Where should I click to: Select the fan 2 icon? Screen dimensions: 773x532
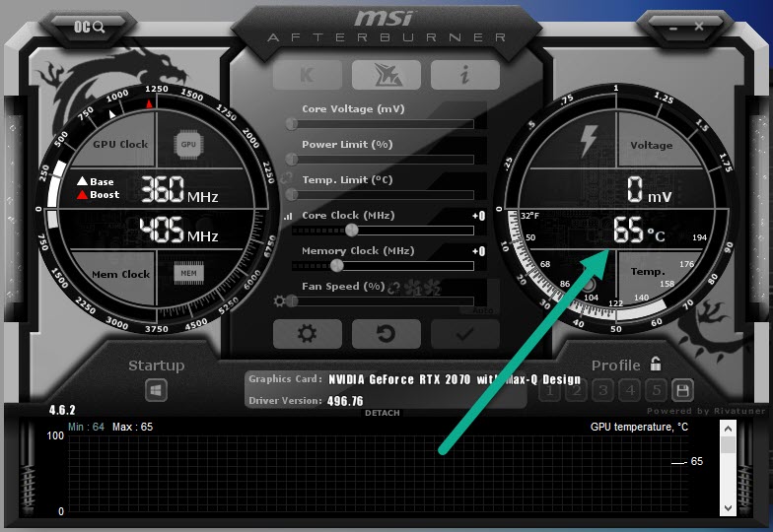pos(432,288)
